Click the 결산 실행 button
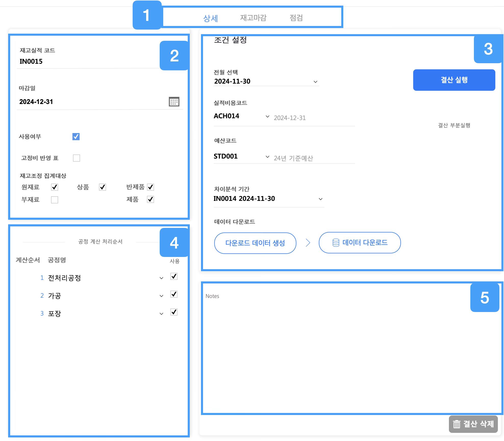The height and width of the screenshot is (441, 504). coord(454,80)
